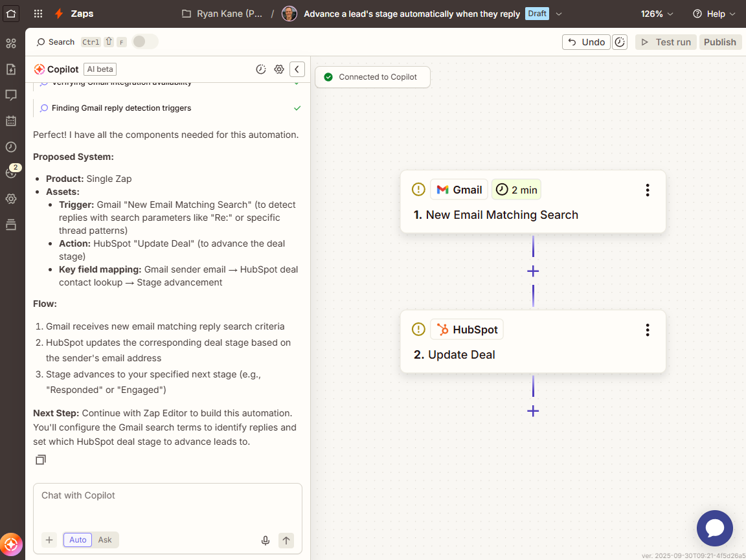746x560 pixels.
Task: Click the HubSpot app badge on step 2
Action: point(467,330)
